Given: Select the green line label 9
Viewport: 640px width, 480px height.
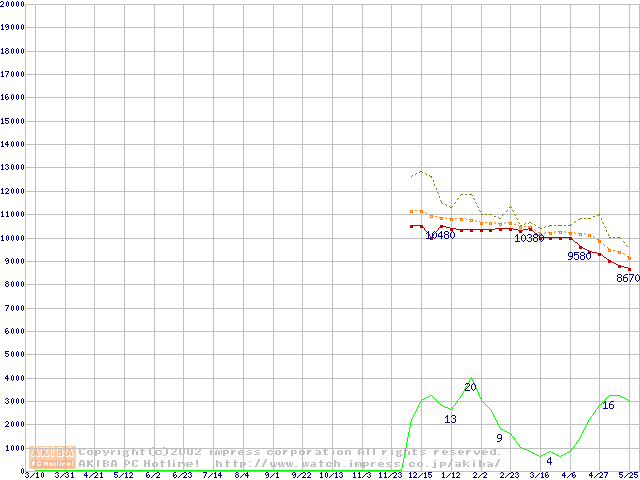Looking at the screenshot, I should pos(499,438).
